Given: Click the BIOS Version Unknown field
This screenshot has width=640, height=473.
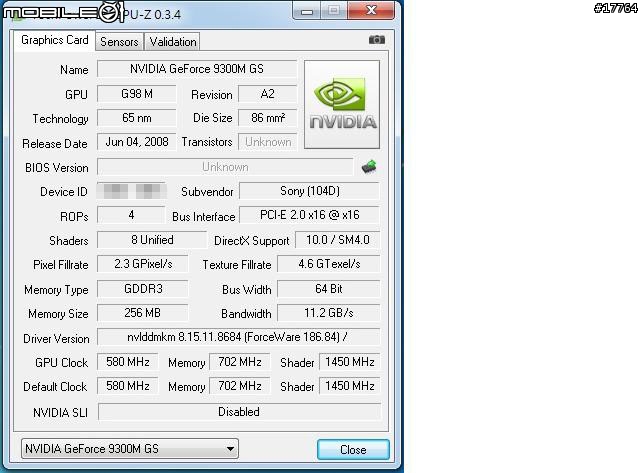Looking at the screenshot, I should (225, 167).
